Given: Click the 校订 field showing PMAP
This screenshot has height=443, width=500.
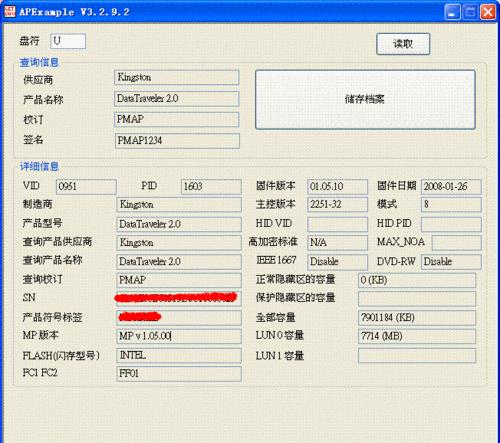Looking at the screenshot, I should tap(177, 119).
